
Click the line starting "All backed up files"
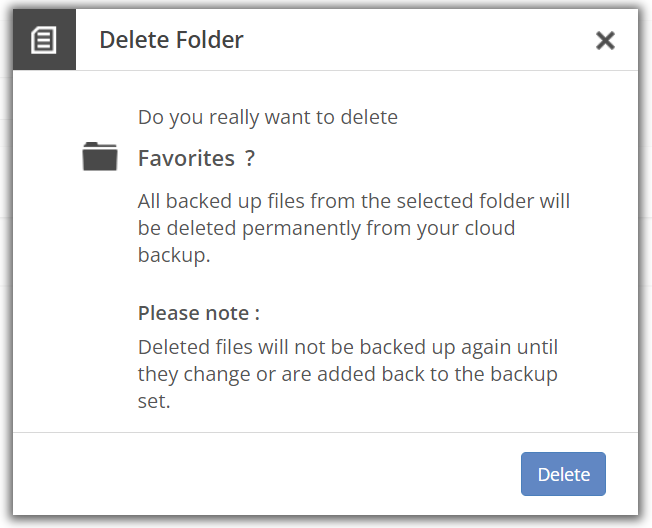354,201
